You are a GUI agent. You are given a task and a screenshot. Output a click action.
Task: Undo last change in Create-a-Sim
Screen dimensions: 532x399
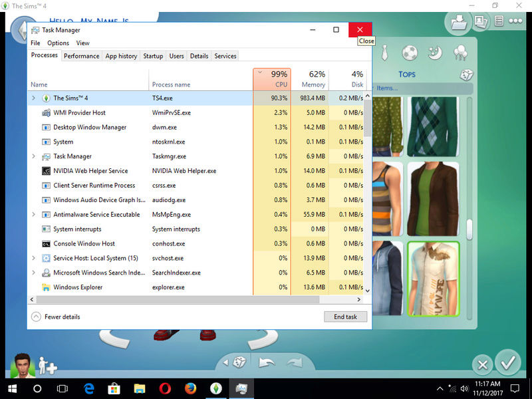click(x=267, y=362)
